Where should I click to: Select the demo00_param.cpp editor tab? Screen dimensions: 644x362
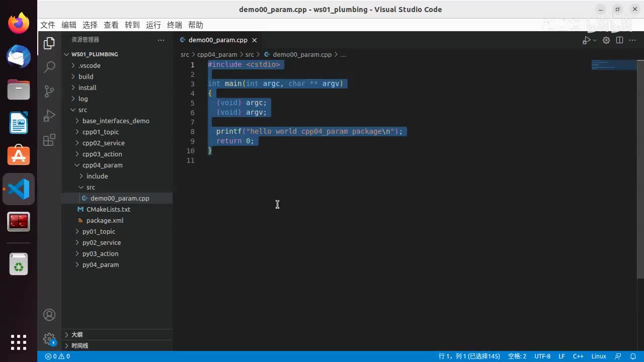click(218, 40)
